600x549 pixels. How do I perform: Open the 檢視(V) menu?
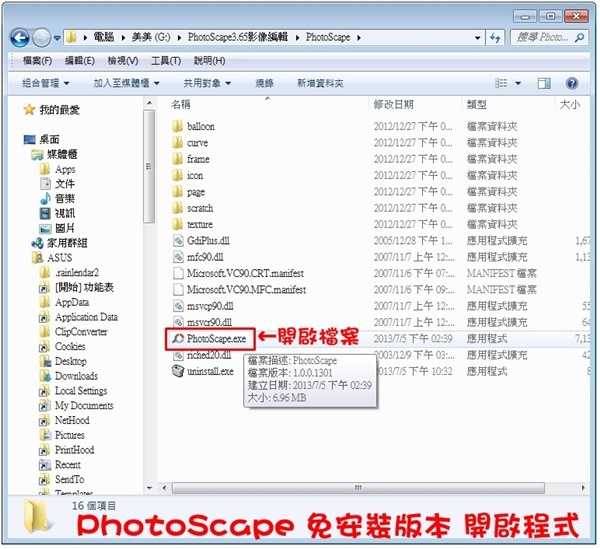coord(123,61)
